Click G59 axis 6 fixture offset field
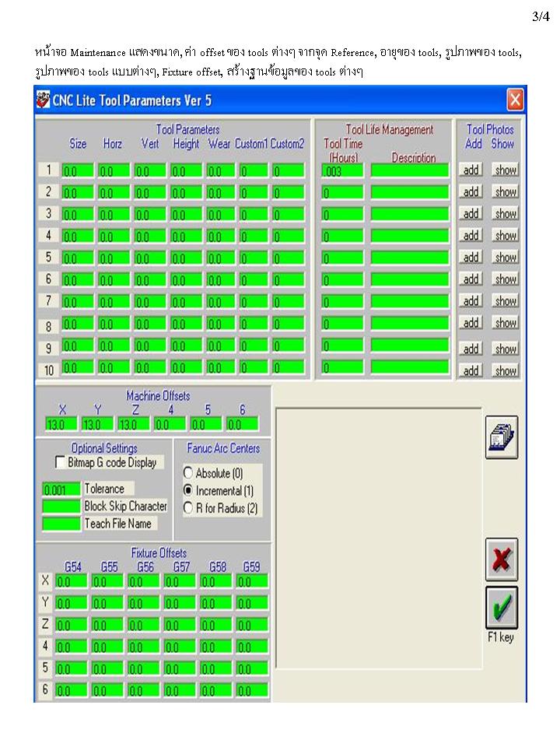Image resolution: width=560 pixels, height=747 pixels. click(x=252, y=690)
